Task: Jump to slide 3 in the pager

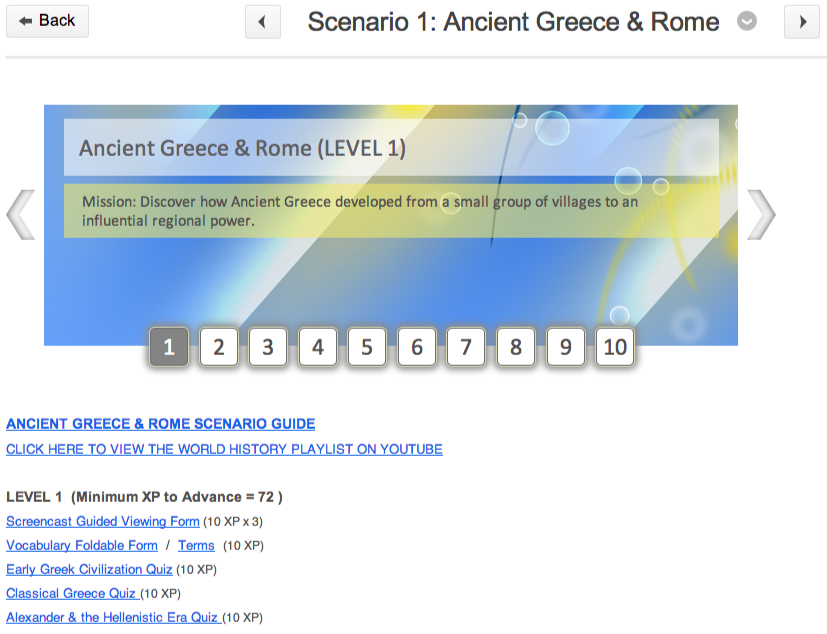Action: click(268, 347)
